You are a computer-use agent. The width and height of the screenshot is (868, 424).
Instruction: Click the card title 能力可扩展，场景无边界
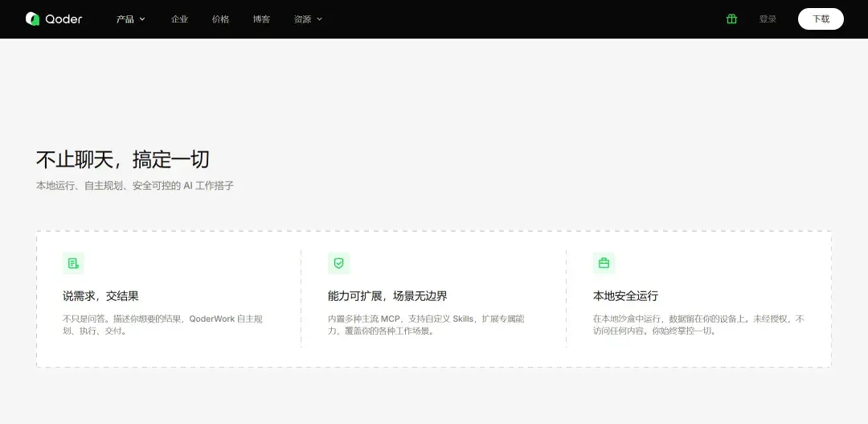(387, 296)
